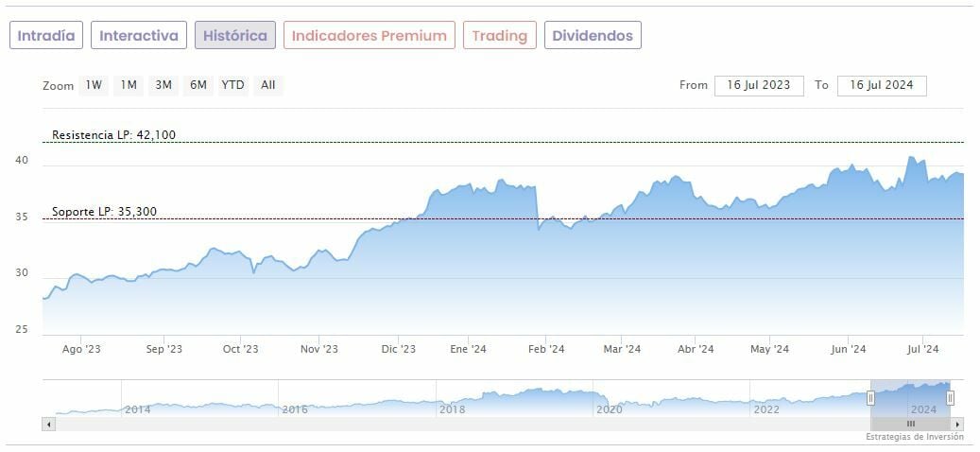Click the From date field
This screenshot has width=980, height=452.
(x=759, y=85)
